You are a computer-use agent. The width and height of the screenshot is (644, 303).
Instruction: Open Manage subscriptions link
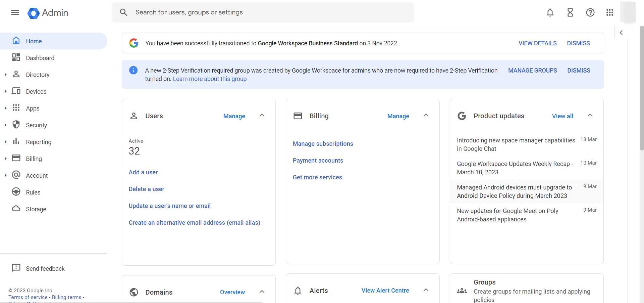click(x=323, y=144)
